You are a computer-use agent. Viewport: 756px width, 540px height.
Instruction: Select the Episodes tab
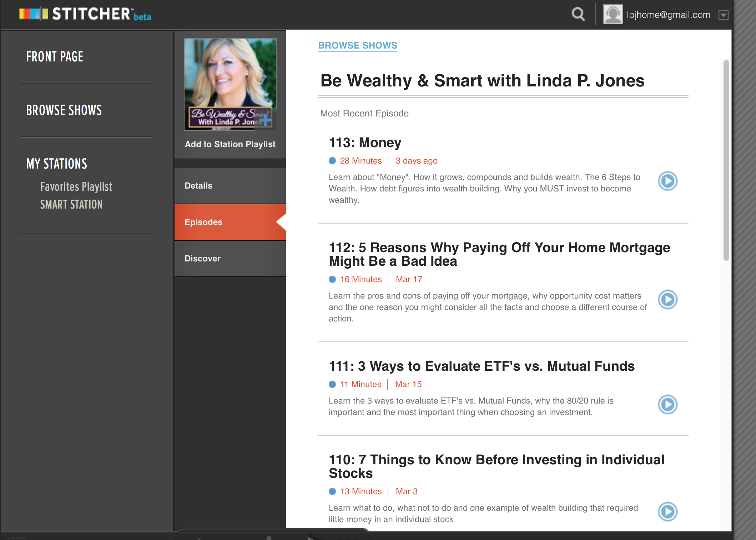coord(230,222)
